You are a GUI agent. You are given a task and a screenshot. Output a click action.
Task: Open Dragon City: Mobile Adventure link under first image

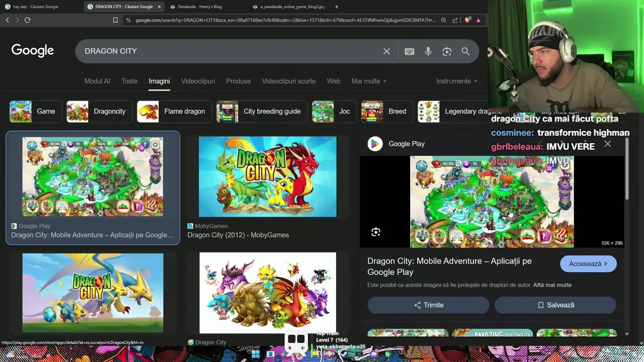pyautogui.click(x=93, y=235)
